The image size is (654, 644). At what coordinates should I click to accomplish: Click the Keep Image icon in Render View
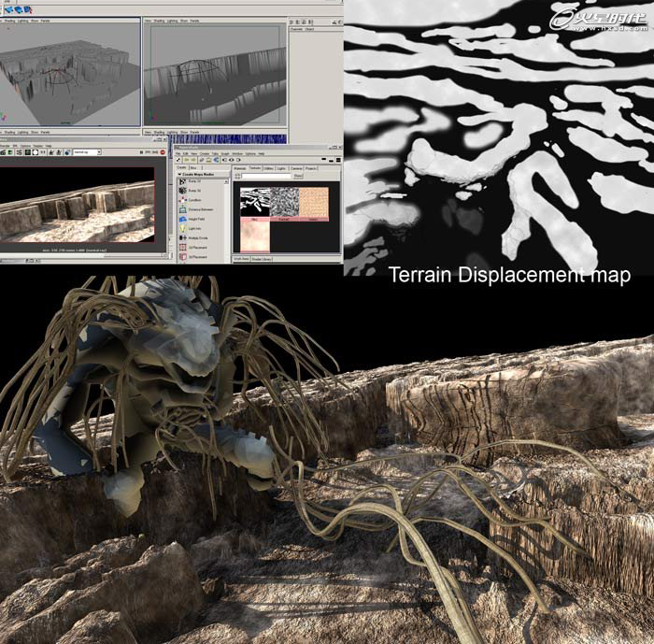coord(50,152)
